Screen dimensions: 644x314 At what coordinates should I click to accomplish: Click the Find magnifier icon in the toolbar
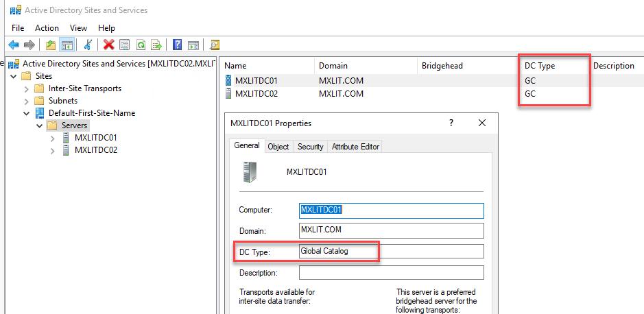pos(214,45)
